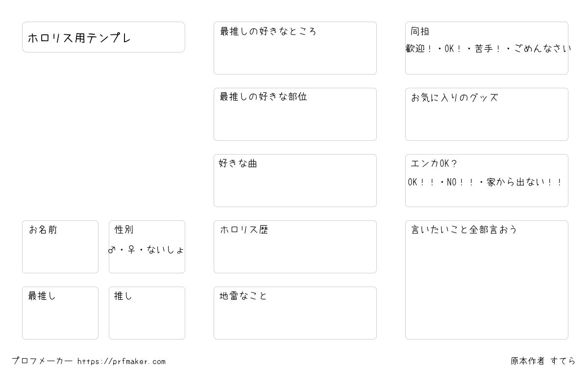Pick 家から出ない！！ under エンカOK？

pyautogui.click(x=524, y=182)
